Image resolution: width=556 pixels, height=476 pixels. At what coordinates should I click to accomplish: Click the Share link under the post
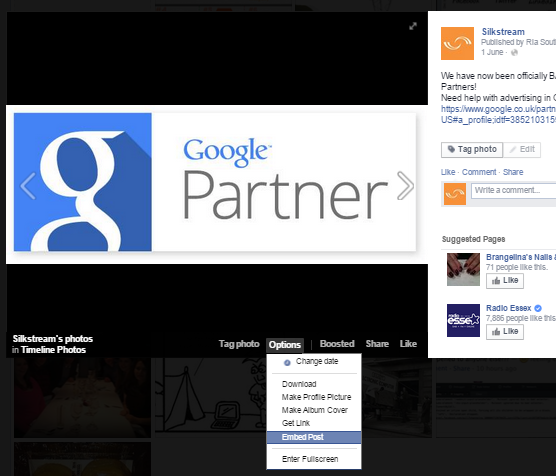[x=513, y=172]
